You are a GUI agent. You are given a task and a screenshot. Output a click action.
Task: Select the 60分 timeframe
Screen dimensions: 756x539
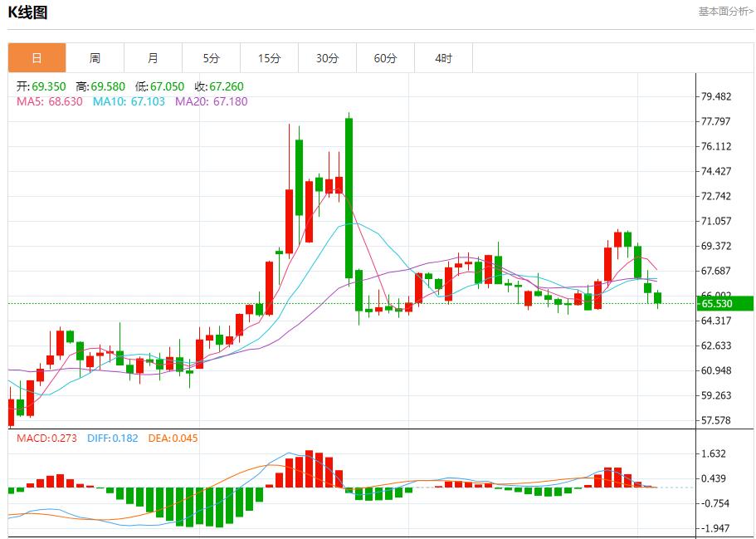pos(385,57)
